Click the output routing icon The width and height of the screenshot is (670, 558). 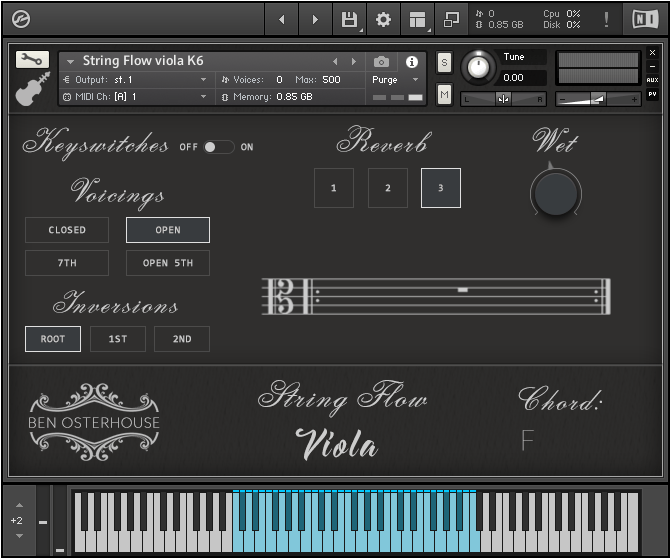click(x=67, y=80)
